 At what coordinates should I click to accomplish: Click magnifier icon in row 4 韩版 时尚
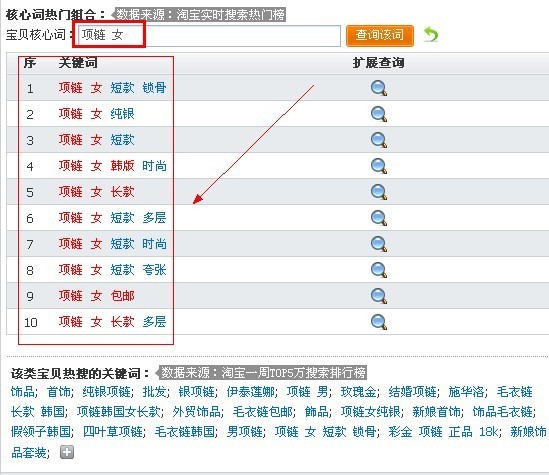(379, 166)
